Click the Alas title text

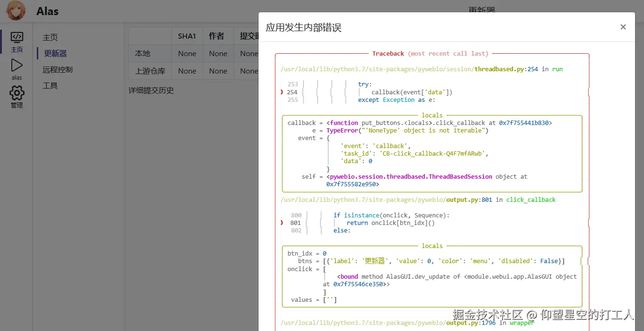(47, 11)
